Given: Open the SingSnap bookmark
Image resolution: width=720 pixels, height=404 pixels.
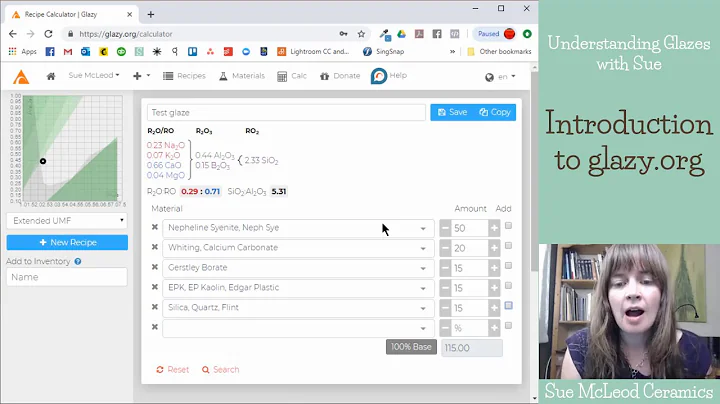Looking at the screenshot, I should 383,52.
